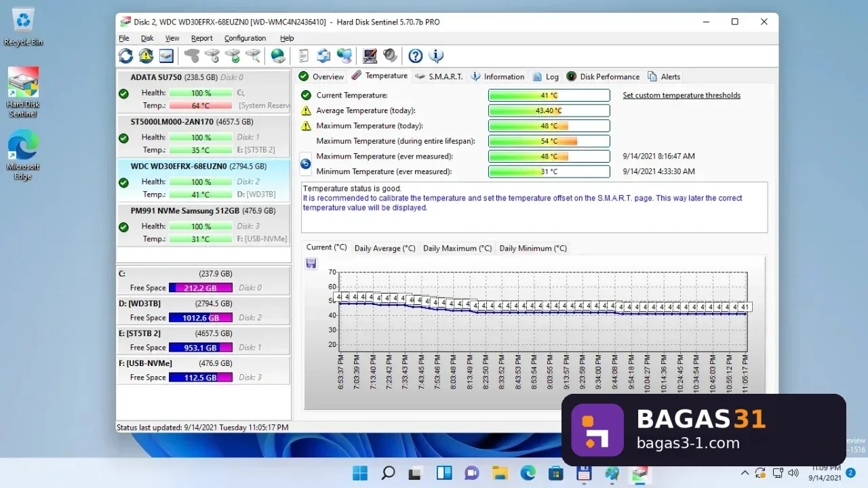The height and width of the screenshot is (488, 868).
Task: Open the text report document icon
Action: coord(304,56)
